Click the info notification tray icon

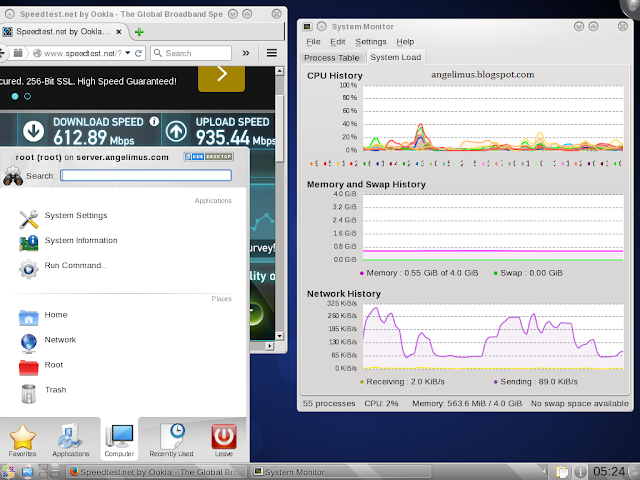click(x=580, y=472)
